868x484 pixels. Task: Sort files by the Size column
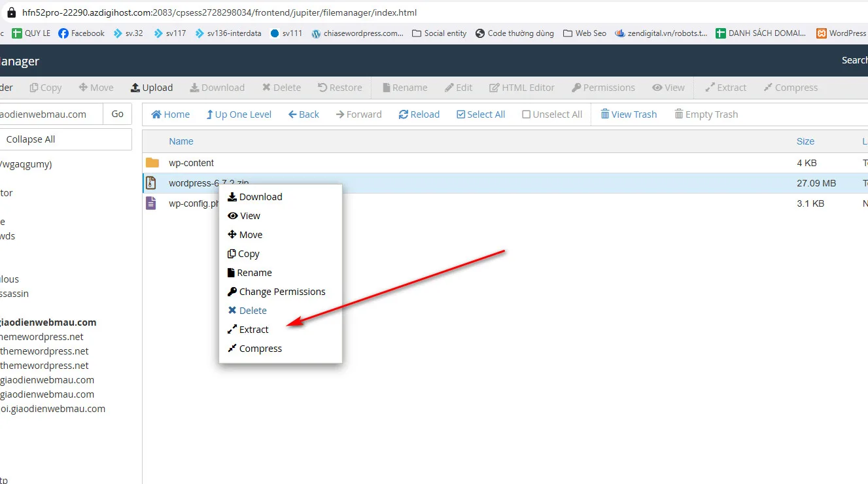(x=805, y=141)
